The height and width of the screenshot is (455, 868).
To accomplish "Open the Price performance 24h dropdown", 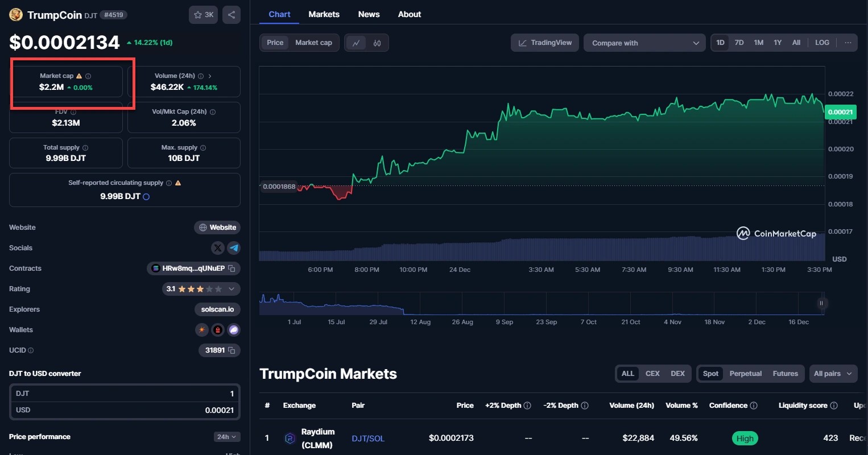I will 227,437.
